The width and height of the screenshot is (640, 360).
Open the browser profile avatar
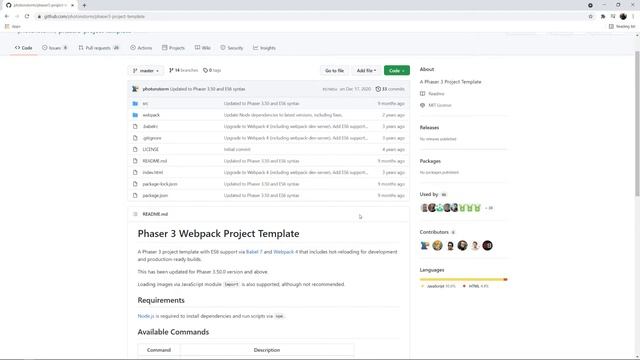[623, 16]
